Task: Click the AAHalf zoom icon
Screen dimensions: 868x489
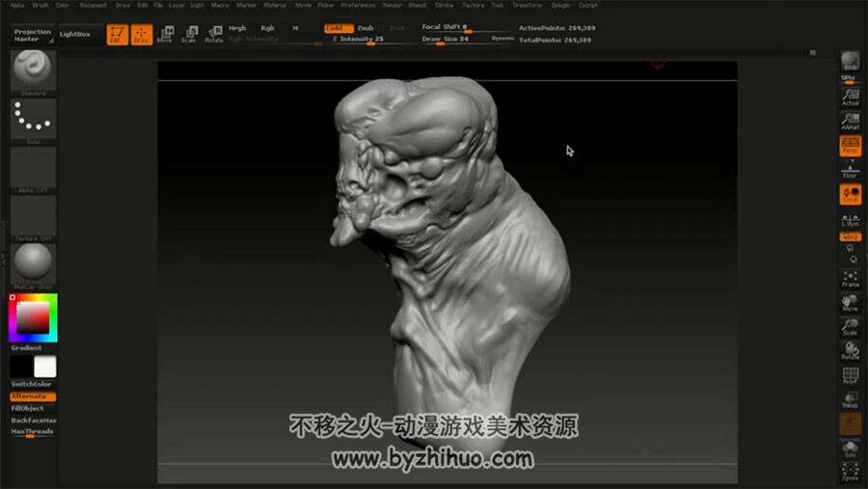Action: (x=851, y=122)
